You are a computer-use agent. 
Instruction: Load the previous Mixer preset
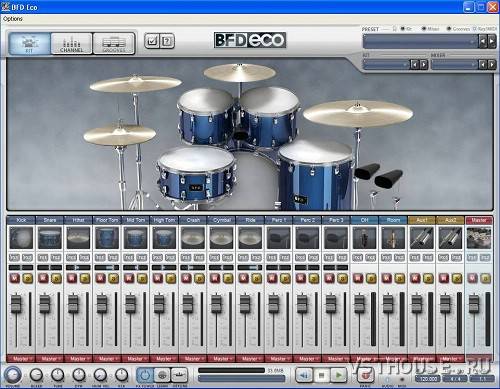[x=483, y=64]
